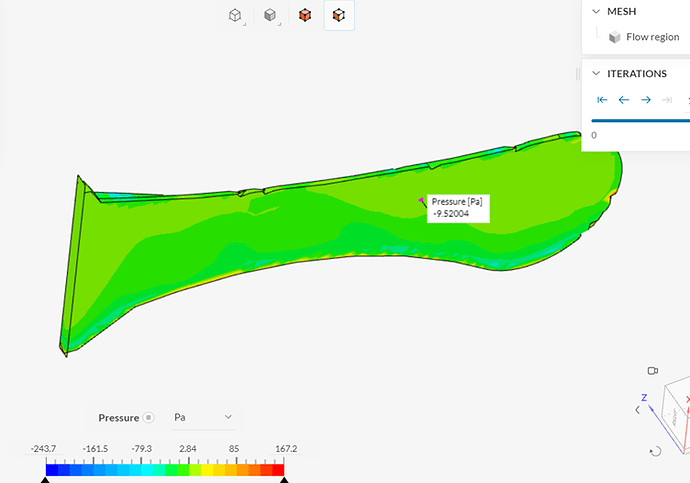Click the red end of the color bar
Viewport: 690px width, 483px height.
click(278, 470)
